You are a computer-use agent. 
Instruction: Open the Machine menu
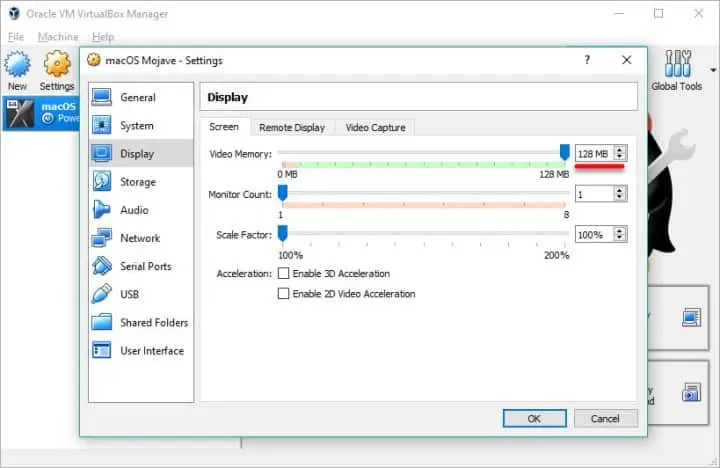point(58,37)
